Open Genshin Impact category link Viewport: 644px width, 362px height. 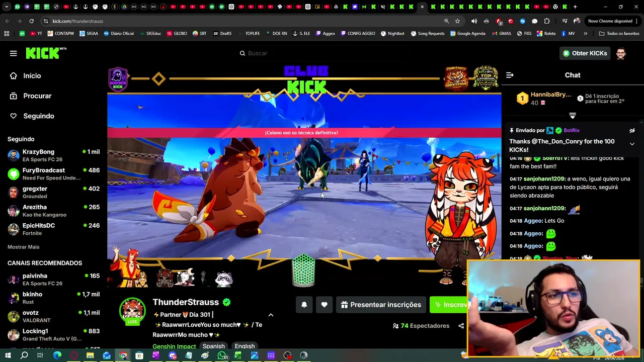(174, 346)
